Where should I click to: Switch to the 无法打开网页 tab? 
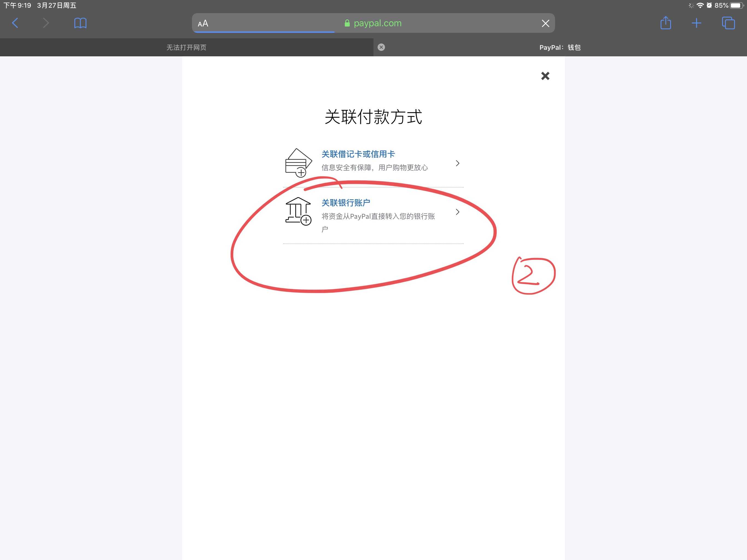tap(186, 47)
